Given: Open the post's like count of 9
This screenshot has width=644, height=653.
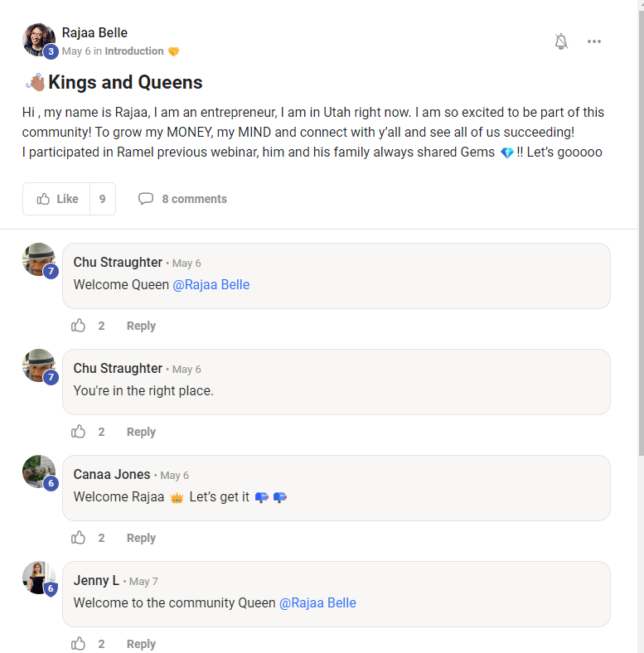Looking at the screenshot, I should (x=102, y=199).
